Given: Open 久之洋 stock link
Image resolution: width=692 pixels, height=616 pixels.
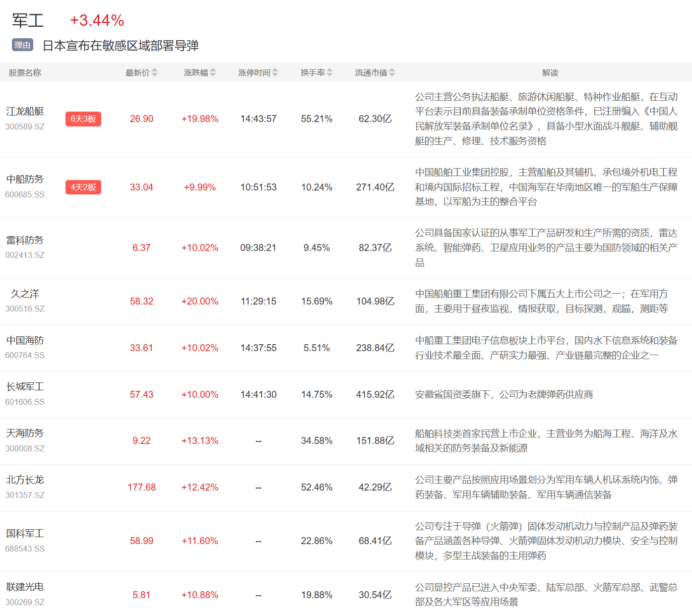Looking at the screenshot, I should pos(25,294).
